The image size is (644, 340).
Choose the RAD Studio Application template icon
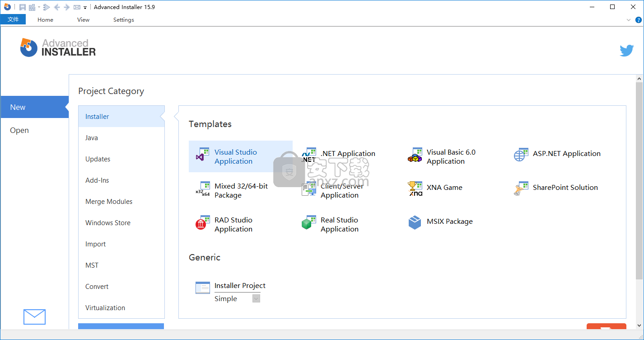point(202,223)
